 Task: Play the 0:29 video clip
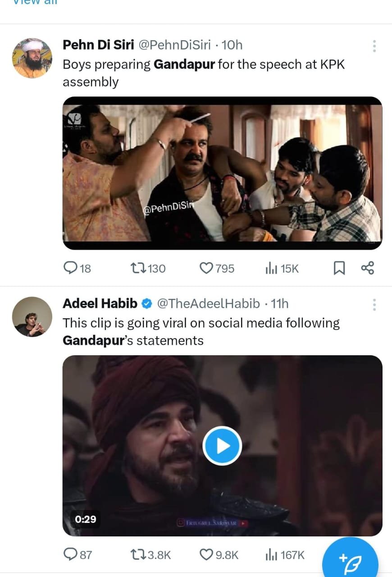[222, 446]
